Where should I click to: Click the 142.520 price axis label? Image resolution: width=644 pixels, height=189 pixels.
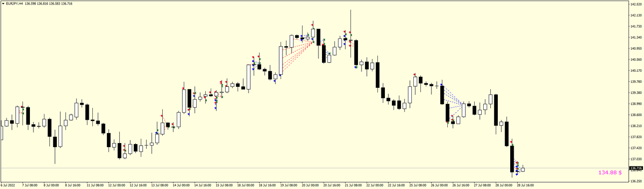(636, 4)
